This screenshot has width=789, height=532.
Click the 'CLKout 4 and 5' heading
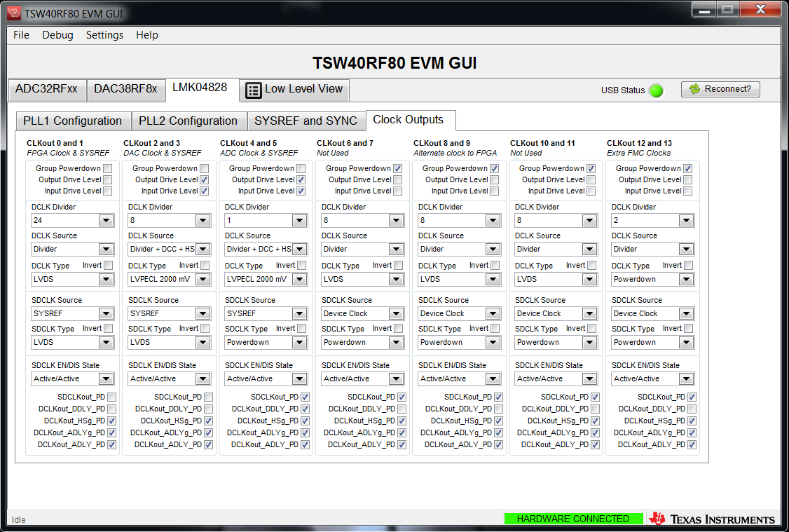(248, 144)
